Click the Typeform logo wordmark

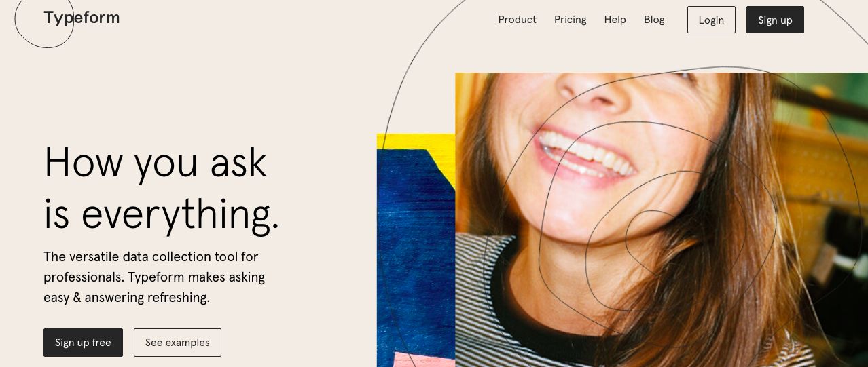82,18
